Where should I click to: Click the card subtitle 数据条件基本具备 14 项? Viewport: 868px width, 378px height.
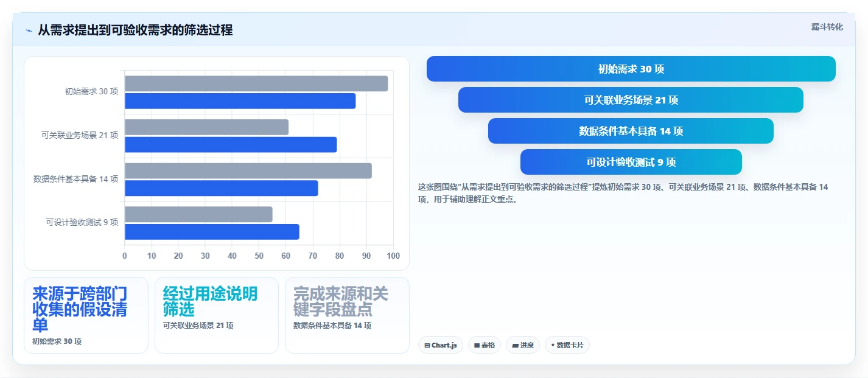click(x=332, y=326)
